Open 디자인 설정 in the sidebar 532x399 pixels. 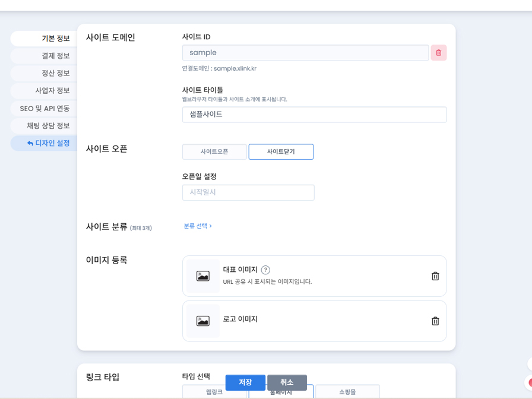45,143
